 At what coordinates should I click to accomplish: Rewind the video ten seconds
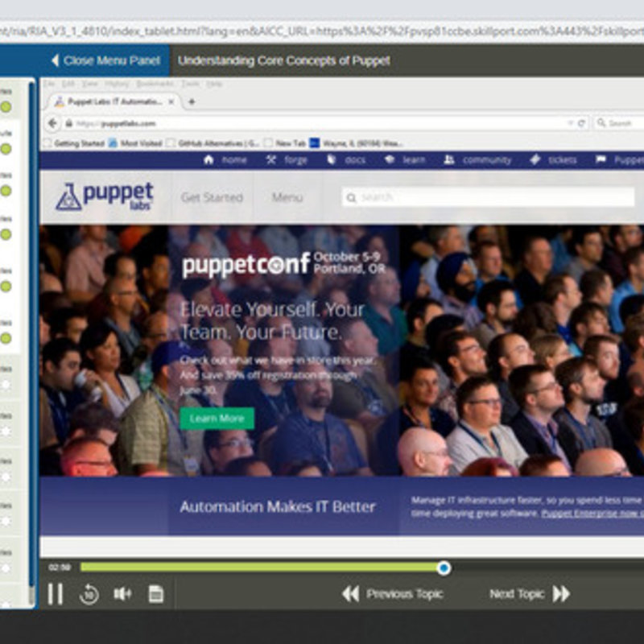click(89, 594)
